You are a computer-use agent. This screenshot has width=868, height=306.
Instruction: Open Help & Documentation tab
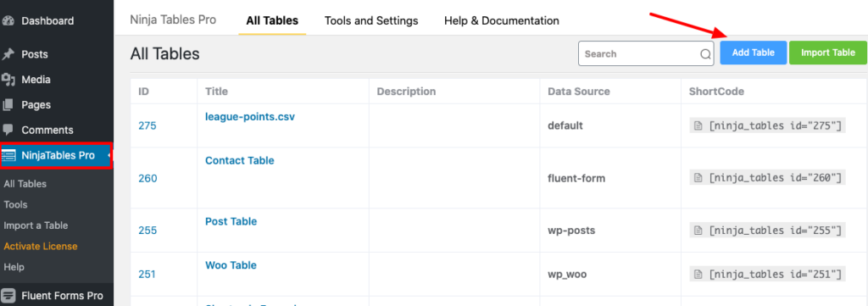tap(502, 21)
